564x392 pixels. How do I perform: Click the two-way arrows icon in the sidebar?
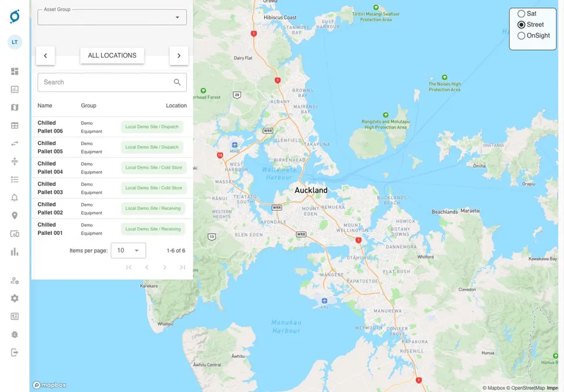click(x=15, y=143)
